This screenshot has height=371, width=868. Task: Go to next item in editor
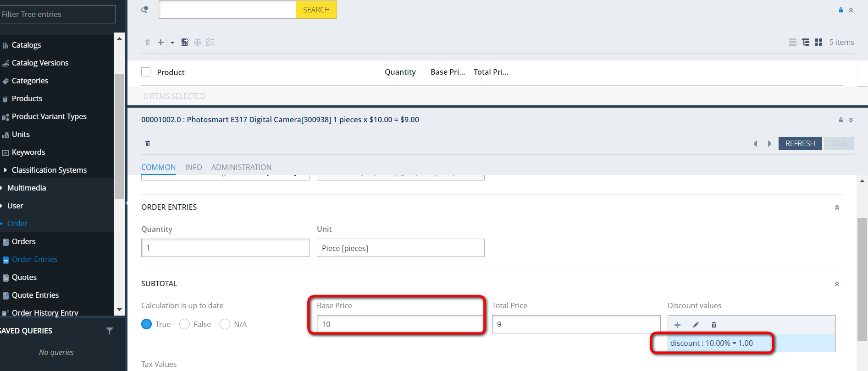[769, 143]
